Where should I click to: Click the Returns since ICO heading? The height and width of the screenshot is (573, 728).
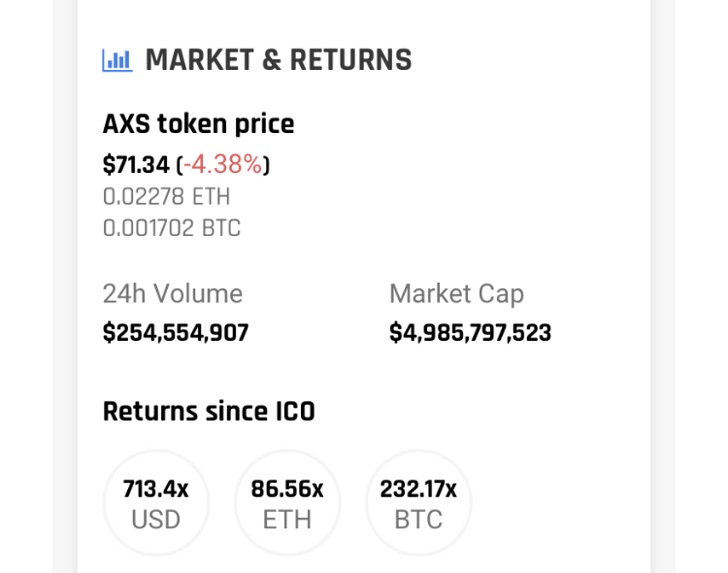click(x=209, y=411)
